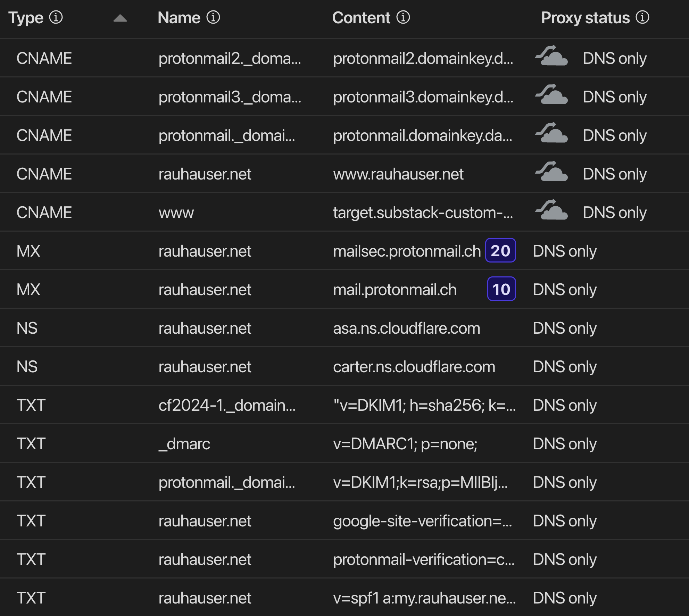Viewport: 689px width, 616px height.
Task: Click DNS only label in www CNAME row
Action: [x=615, y=213]
